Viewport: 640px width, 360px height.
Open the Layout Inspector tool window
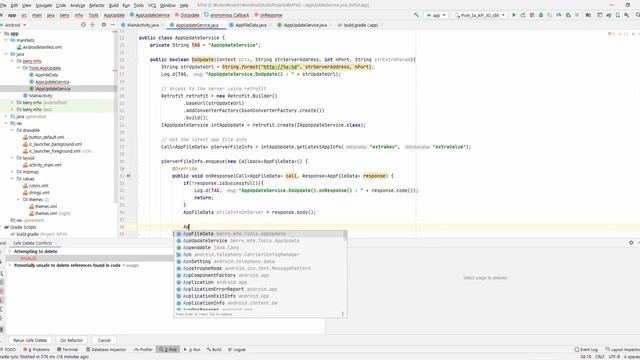(x=622, y=349)
